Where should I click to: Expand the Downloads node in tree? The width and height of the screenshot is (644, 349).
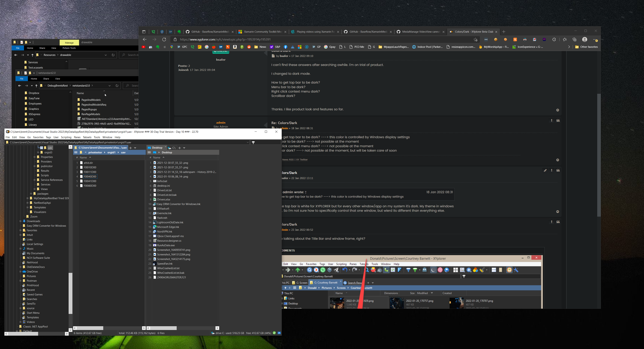(20, 221)
